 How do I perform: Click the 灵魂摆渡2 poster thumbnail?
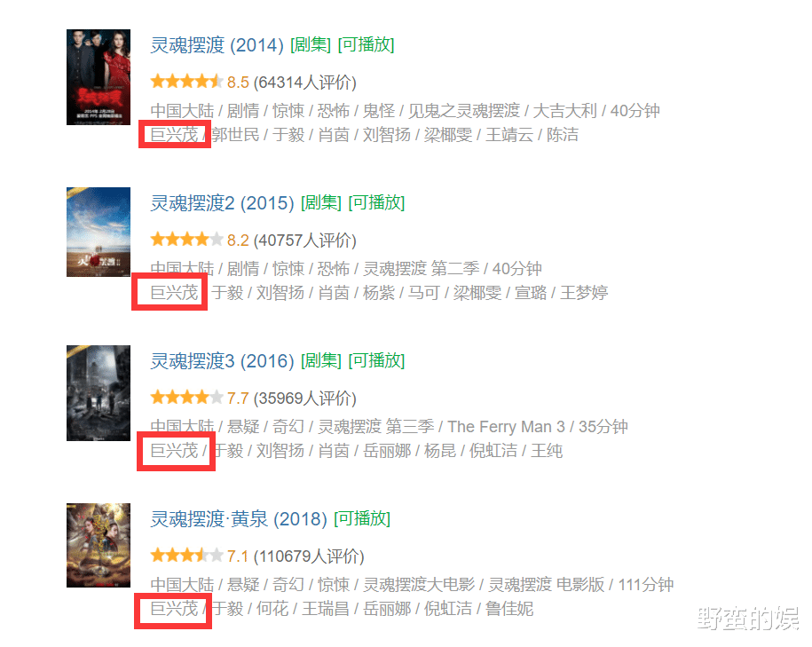pos(99,232)
